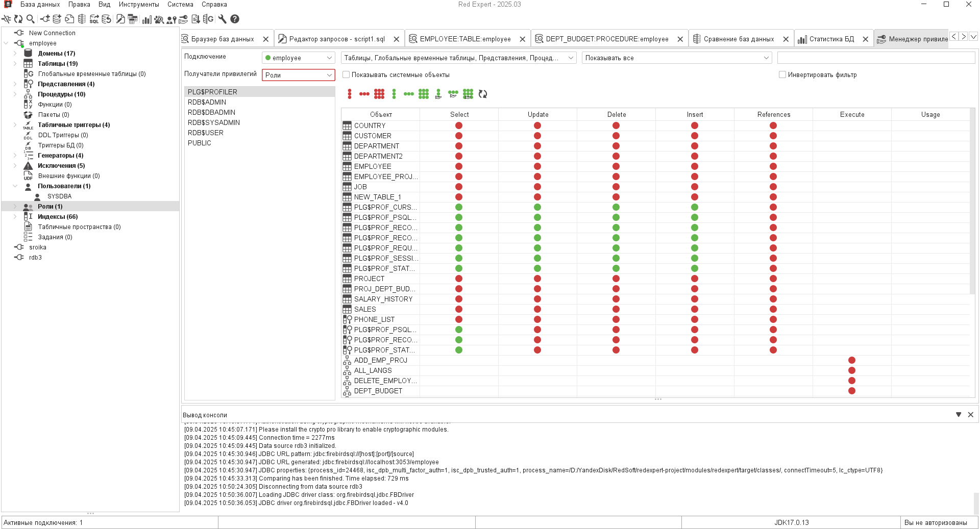Toggle the 'Инвертировать фильтр' checkbox
Viewport: 980px width, 529px height.
pyautogui.click(x=782, y=74)
